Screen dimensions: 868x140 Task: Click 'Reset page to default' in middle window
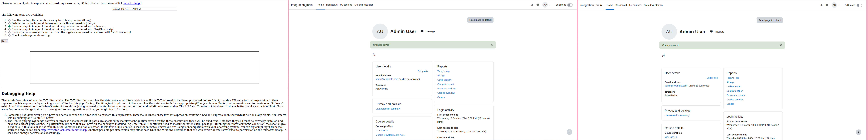pos(480,20)
